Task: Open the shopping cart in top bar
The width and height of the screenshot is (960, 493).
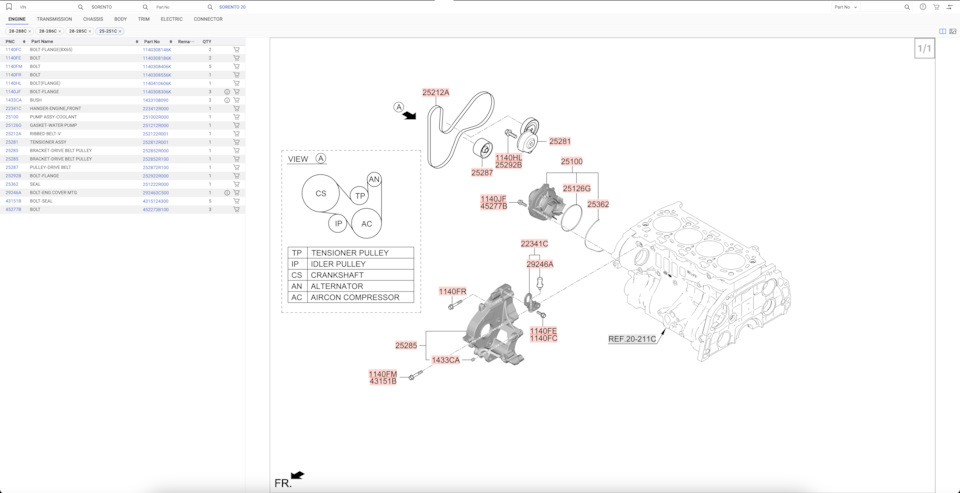Action: tap(936, 7)
